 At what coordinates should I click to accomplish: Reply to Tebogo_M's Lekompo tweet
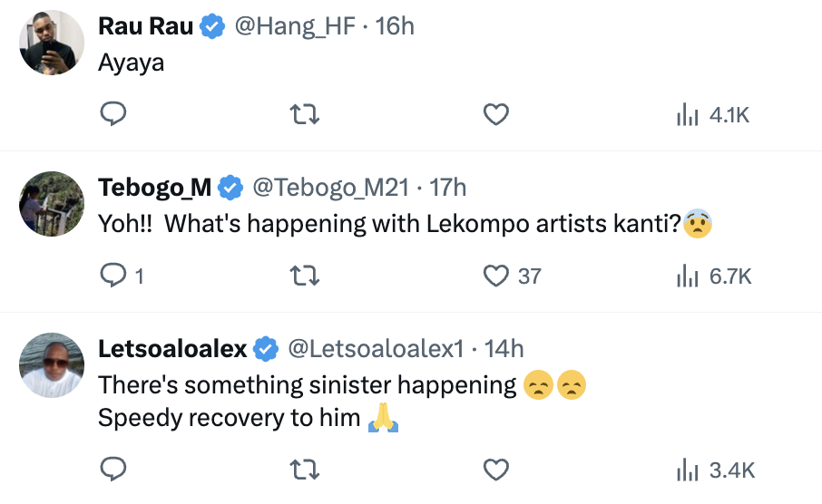point(112,276)
